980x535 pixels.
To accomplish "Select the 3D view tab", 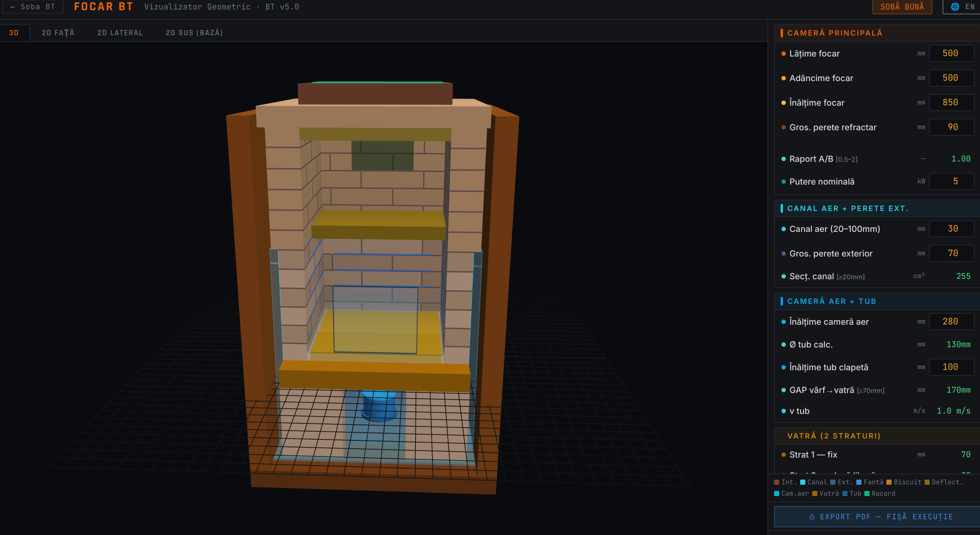I will [14, 33].
